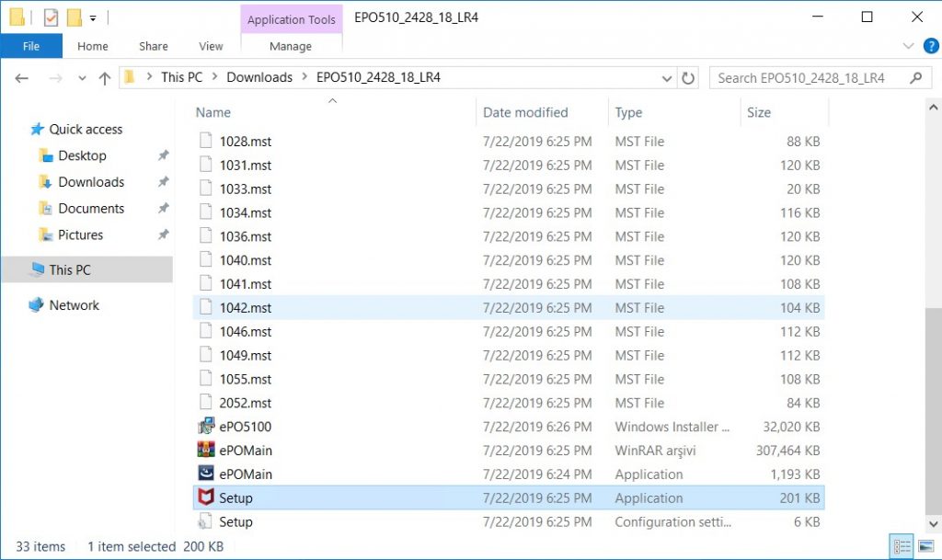This screenshot has width=942, height=560.
Task: Click the search magnifier icon
Action: pos(915,78)
